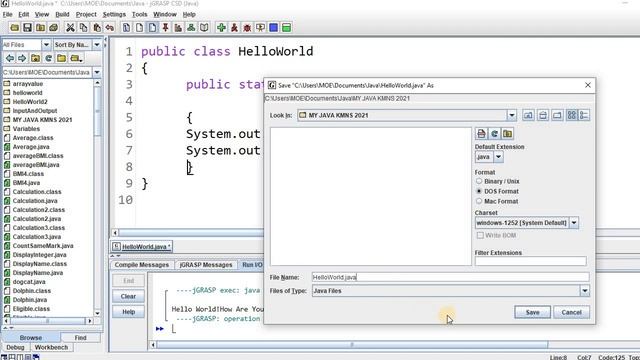Click the File Name input field

point(451,277)
